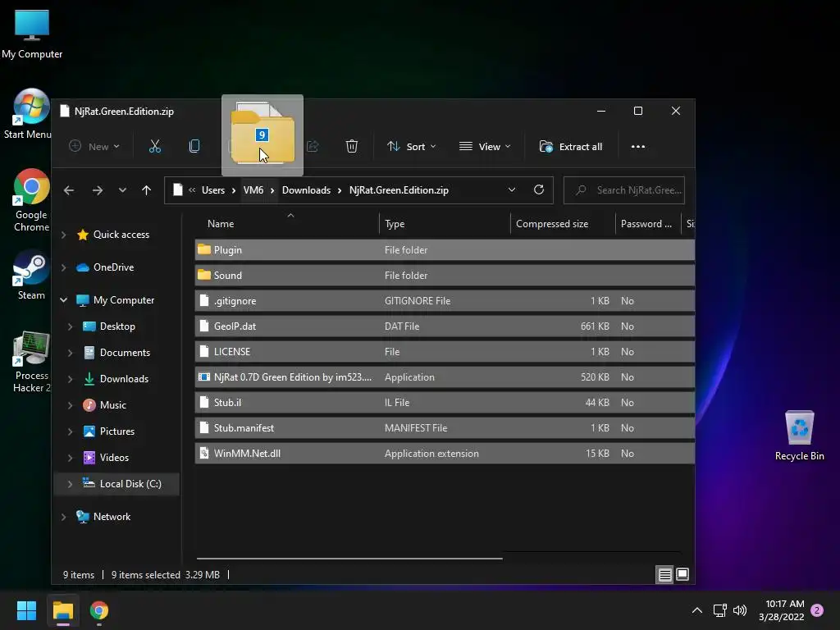Show hidden system tray icons
Screen dimensions: 840x630
(697, 610)
